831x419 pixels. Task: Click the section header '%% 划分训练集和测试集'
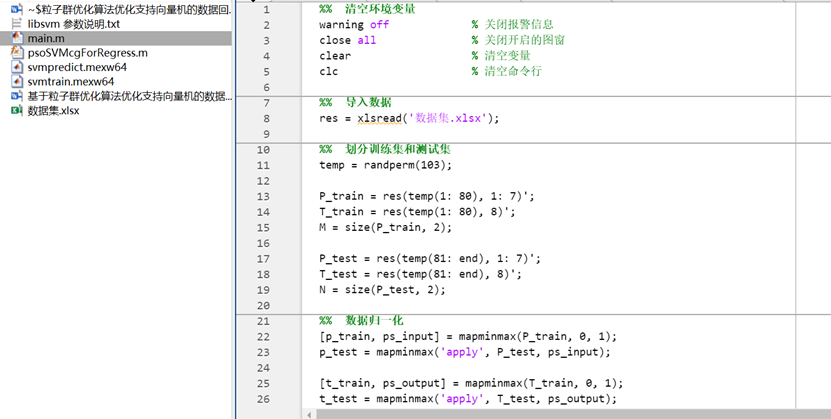point(385,149)
